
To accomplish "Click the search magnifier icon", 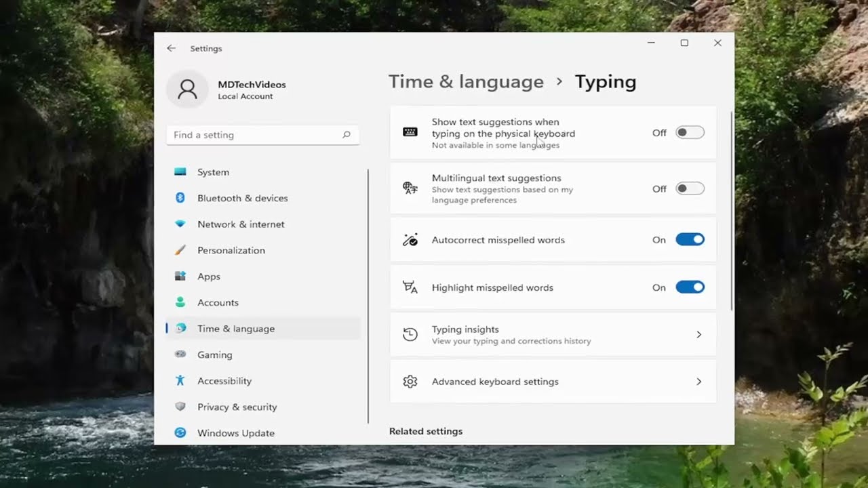I will point(347,135).
